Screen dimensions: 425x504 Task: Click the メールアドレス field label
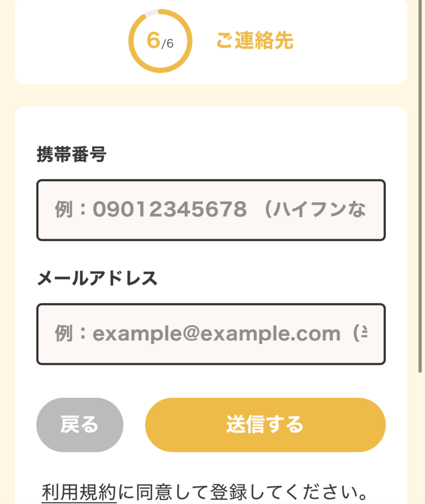tap(97, 279)
